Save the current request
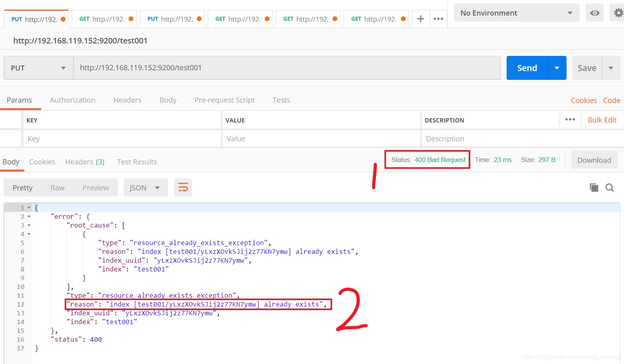Screen dimensions: 624x364 [587, 68]
